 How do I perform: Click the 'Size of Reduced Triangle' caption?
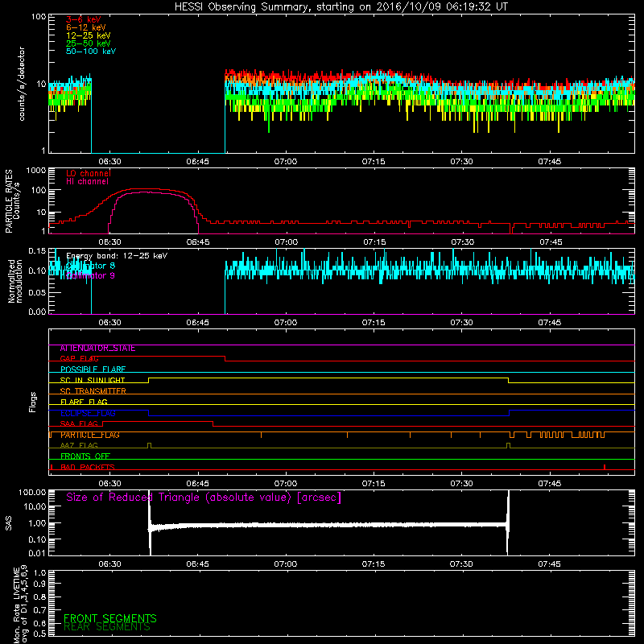click(x=204, y=497)
